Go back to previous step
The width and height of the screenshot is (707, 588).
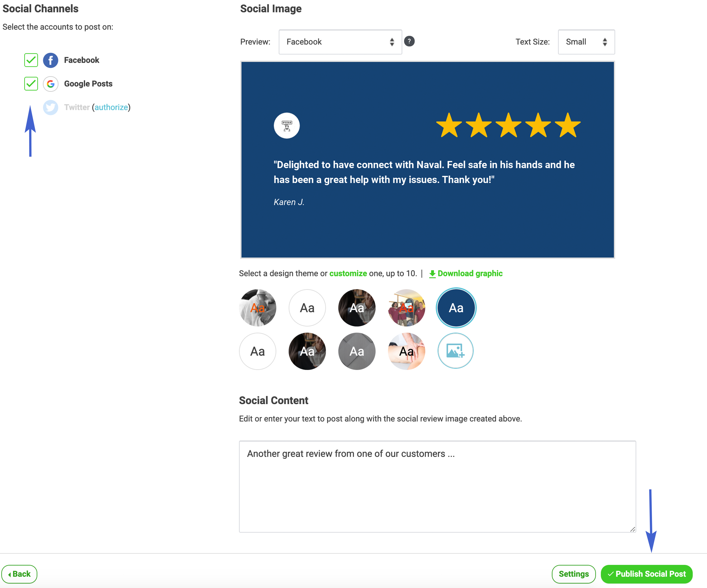point(19,574)
